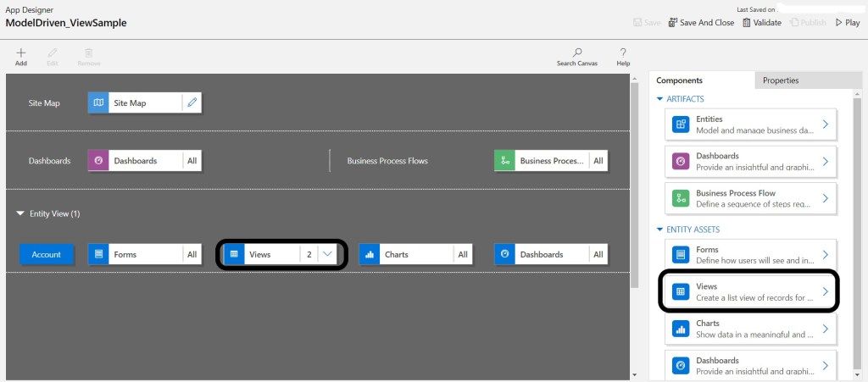Click the canvas vertical scrollbar down arrow
Image resolution: width=868 pixels, height=382 pixels.
635,374
